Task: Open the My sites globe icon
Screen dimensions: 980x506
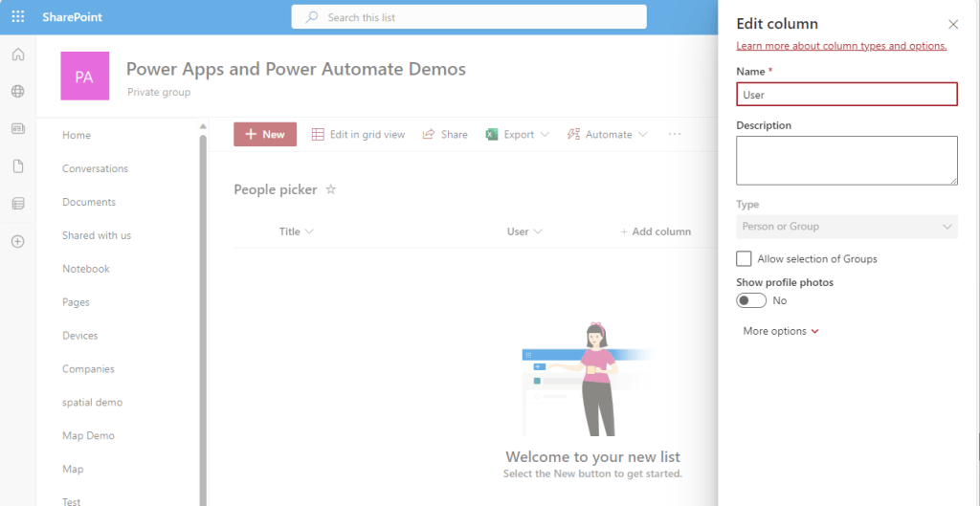Action: (17, 92)
